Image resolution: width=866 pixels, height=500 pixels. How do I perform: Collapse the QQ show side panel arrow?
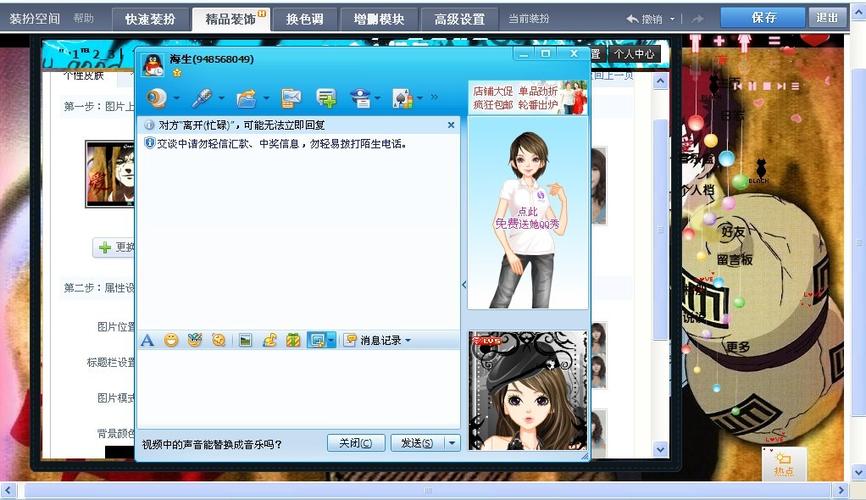coord(464,285)
